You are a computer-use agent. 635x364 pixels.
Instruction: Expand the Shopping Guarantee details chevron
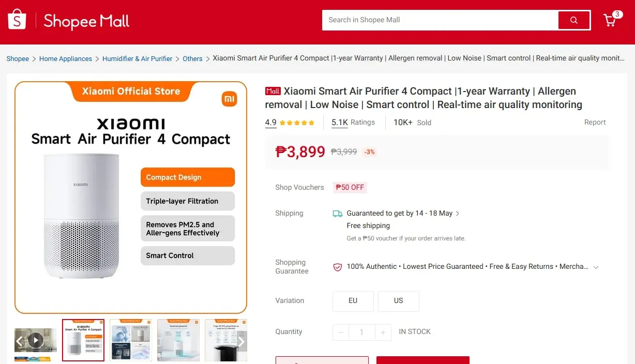tap(596, 267)
